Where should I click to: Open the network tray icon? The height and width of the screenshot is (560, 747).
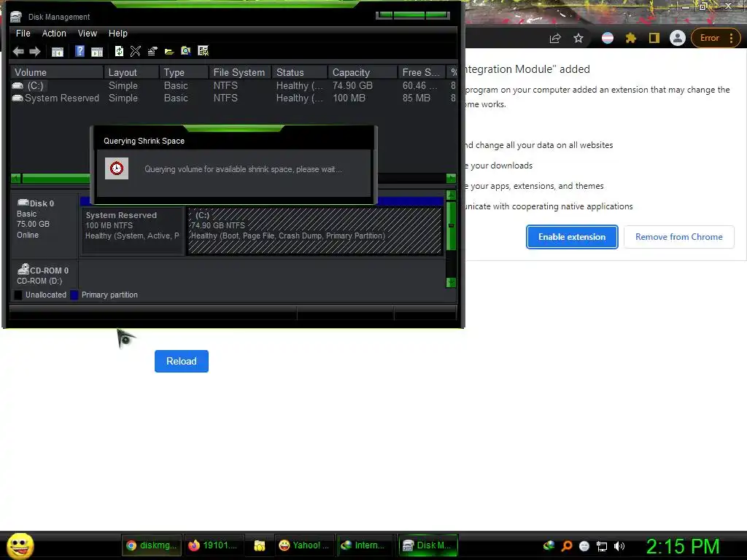point(602,546)
